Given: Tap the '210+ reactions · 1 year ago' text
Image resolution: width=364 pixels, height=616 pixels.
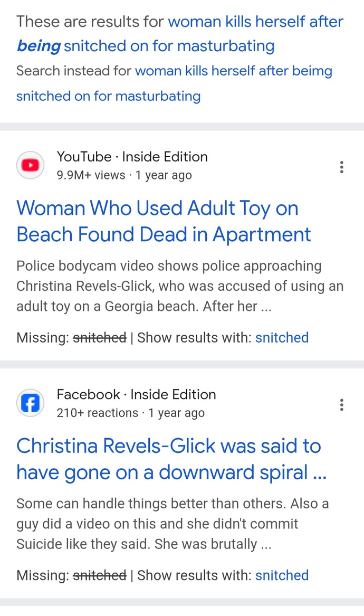Looking at the screenshot, I should click(x=130, y=413).
